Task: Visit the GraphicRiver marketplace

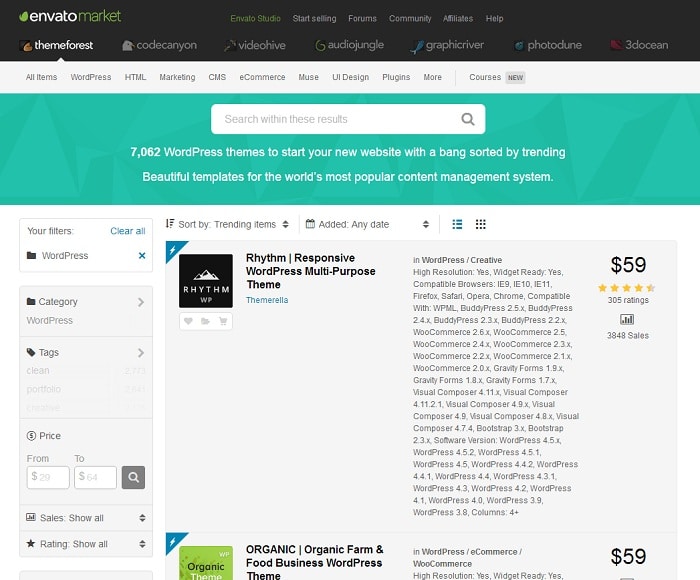Action: [447, 45]
